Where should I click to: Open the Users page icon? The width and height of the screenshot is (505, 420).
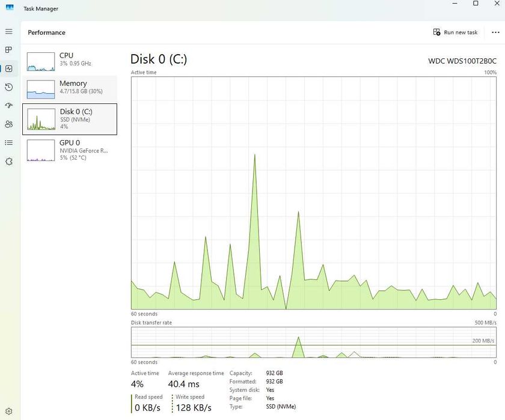click(x=9, y=124)
